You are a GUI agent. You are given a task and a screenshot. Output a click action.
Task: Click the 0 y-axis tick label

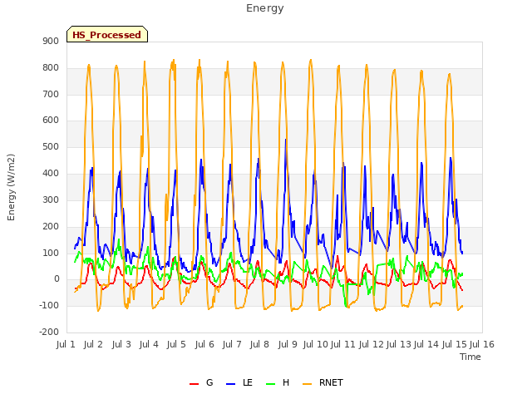click(57, 279)
